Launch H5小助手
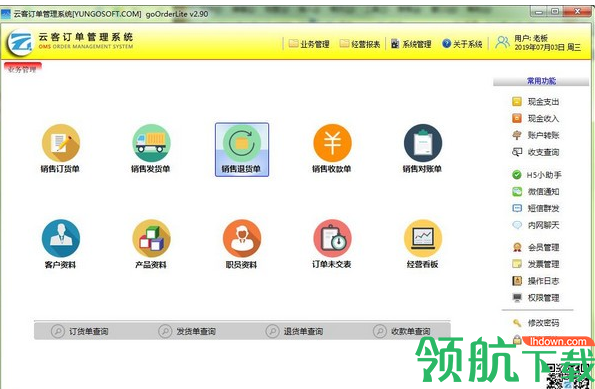595x389 pixels. 537,175
